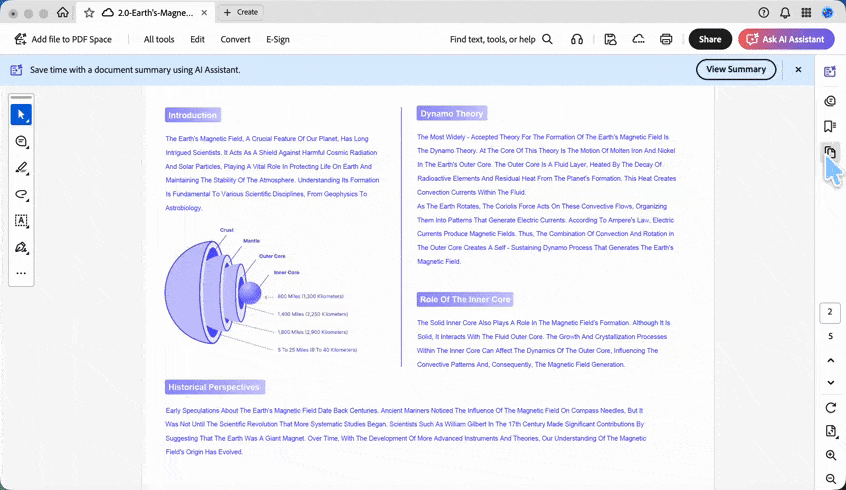846x490 pixels.
Task: Click the Earth layers diagram image
Action: coord(259,289)
